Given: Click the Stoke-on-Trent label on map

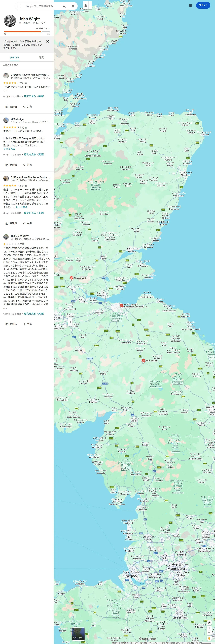Looking at the screenshot, I should (180, 615).
